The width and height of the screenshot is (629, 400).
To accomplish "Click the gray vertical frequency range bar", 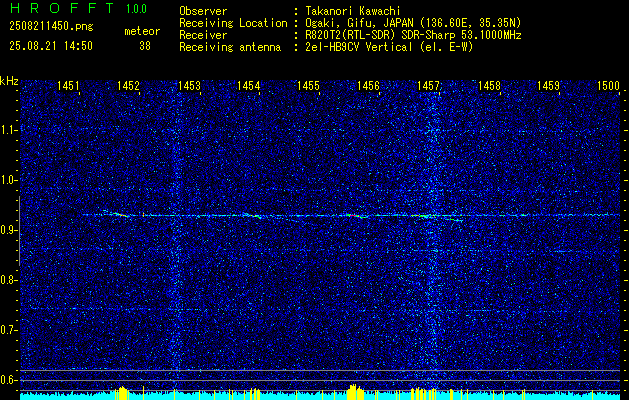I will pos(19,231).
